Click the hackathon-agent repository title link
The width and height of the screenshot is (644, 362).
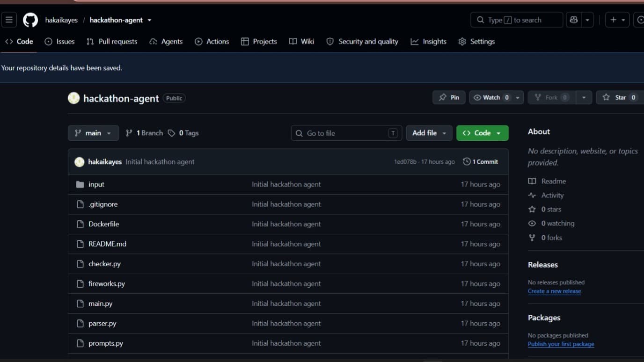[121, 98]
